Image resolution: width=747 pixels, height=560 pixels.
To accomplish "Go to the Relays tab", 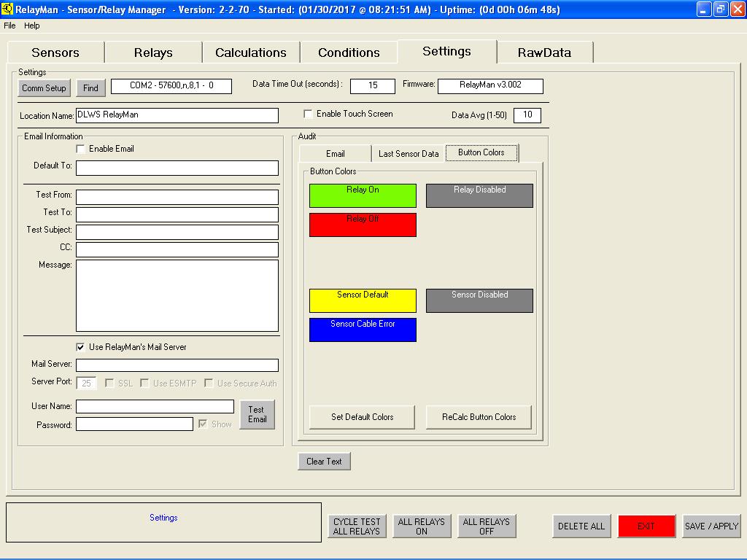I will [153, 52].
